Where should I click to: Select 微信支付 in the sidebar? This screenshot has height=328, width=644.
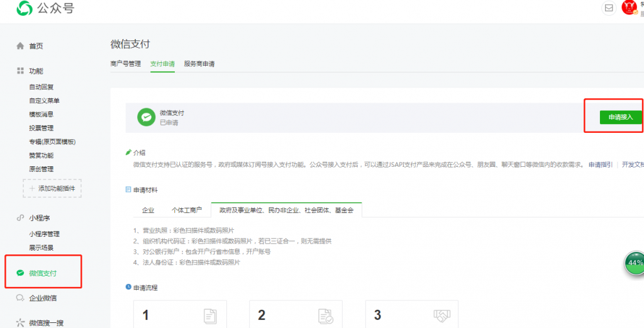point(43,273)
